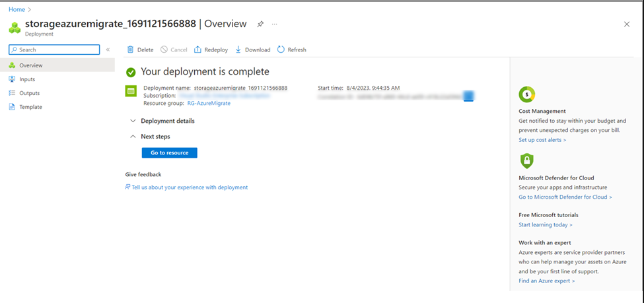Click the Redeploy toolbar button

[x=211, y=50]
